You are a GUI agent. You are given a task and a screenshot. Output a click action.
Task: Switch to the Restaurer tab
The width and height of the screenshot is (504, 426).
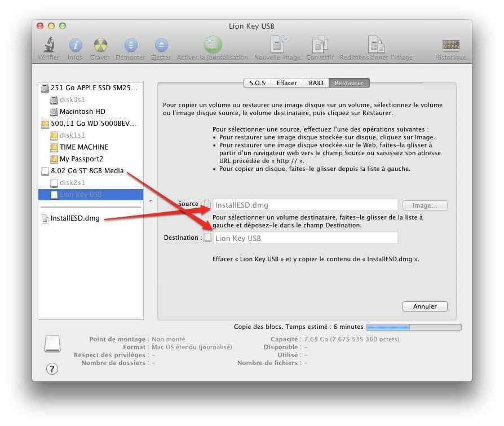point(349,83)
